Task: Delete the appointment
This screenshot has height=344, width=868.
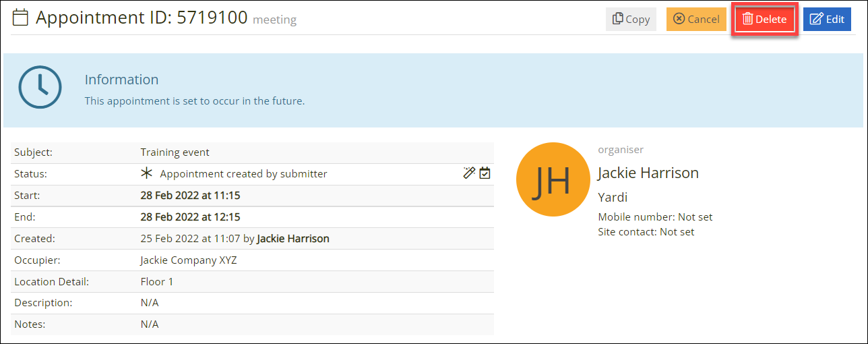Action: pos(765,19)
